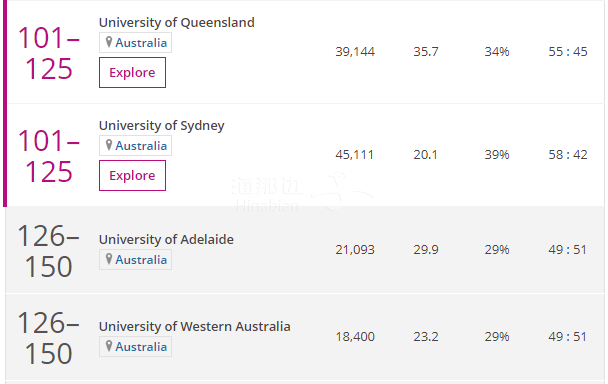Open Explore for University of Sydney
608x384 pixels.
point(132,175)
